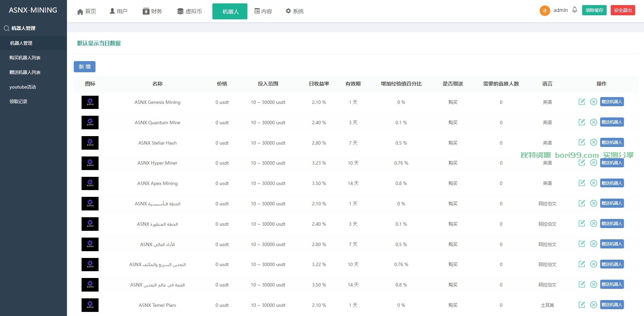This screenshot has height=316, width=644.
Task: Edit the Arabic 3.22 % robot row
Action: [582, 264]
